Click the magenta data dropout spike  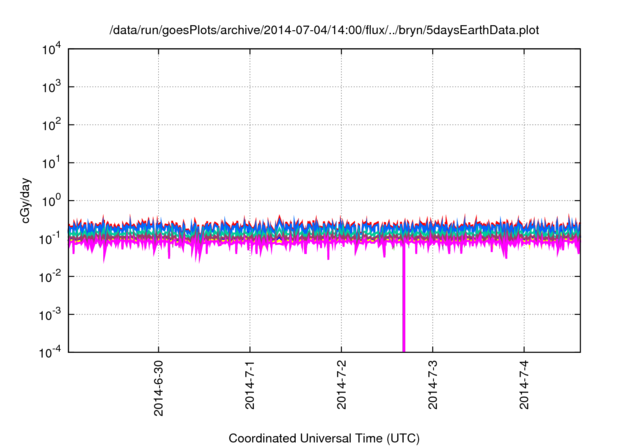[x=404, y=300]
